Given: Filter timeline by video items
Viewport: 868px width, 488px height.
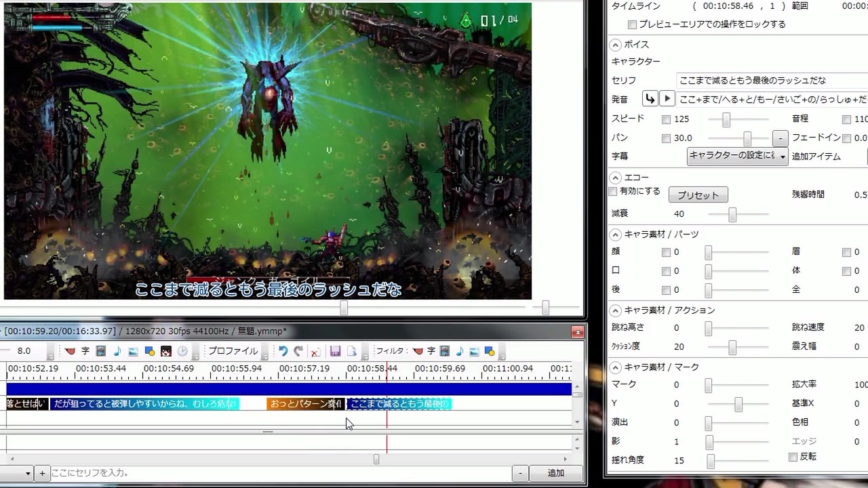Looking at the screenshot, I should pos(445,351).
